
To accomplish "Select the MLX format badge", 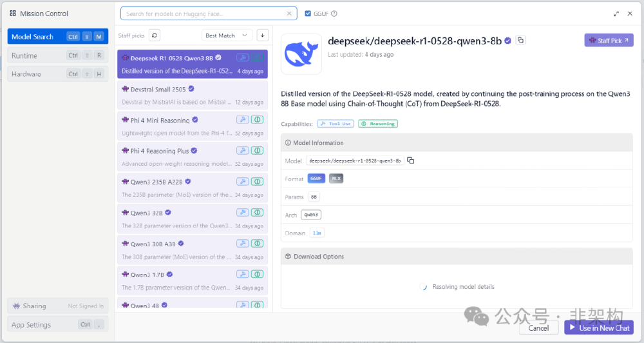I will pos(336,179).
